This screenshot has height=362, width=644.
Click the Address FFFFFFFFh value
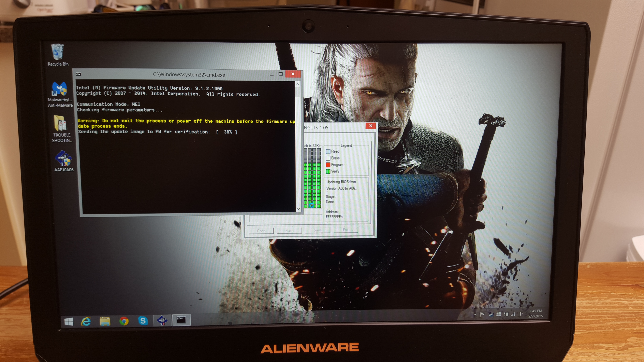[334, 217]
